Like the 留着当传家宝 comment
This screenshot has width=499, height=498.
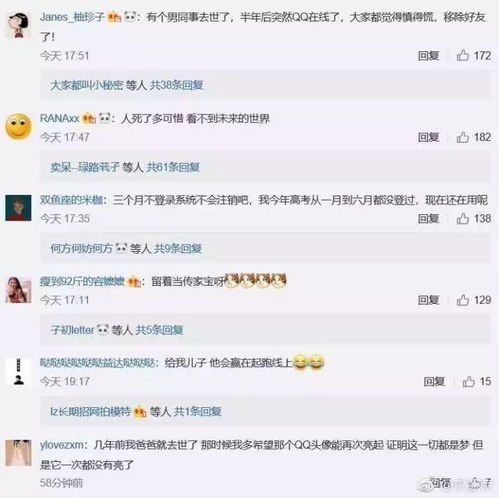tap(463, 300)
